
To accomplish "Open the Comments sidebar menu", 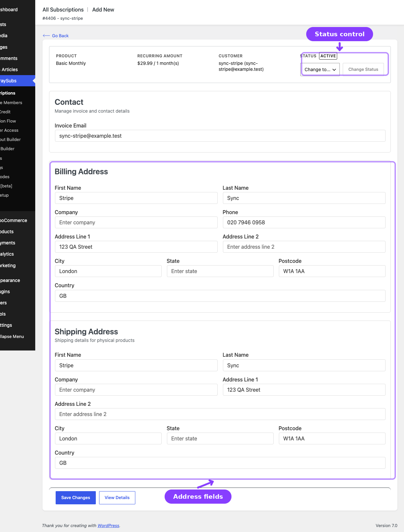I will 17,58.
